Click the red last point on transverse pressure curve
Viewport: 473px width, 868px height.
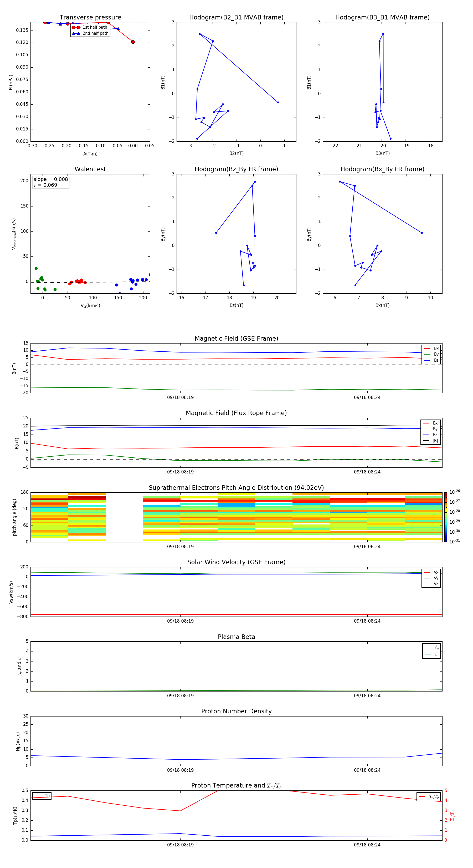[133, 42]
